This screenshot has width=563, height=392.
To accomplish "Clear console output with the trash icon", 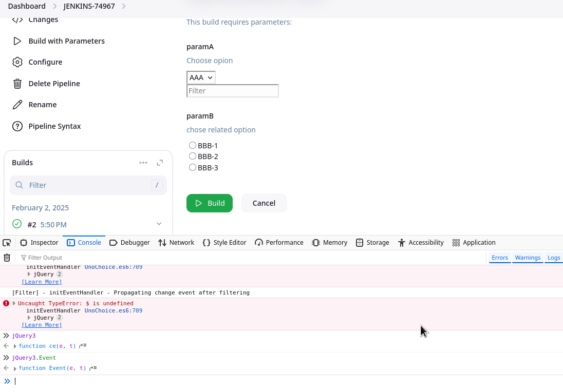I will tap(7, 258).
